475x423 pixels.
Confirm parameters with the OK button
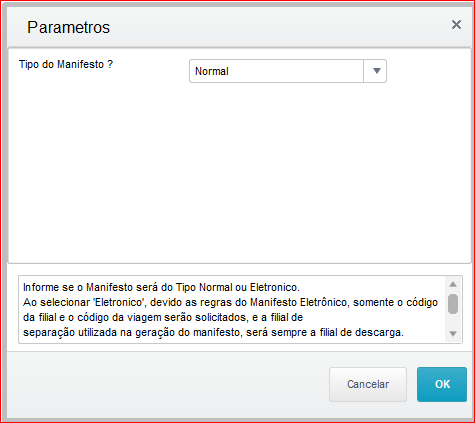point(442,384)
